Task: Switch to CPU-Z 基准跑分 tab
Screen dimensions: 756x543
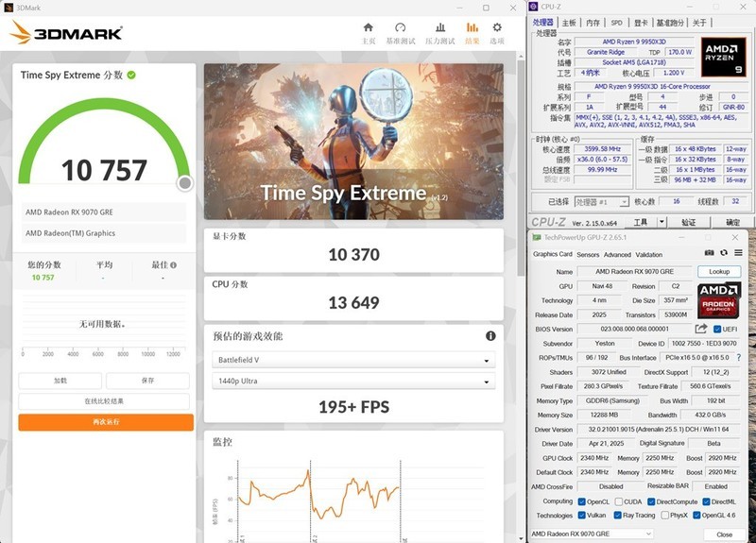Action: 670,23
